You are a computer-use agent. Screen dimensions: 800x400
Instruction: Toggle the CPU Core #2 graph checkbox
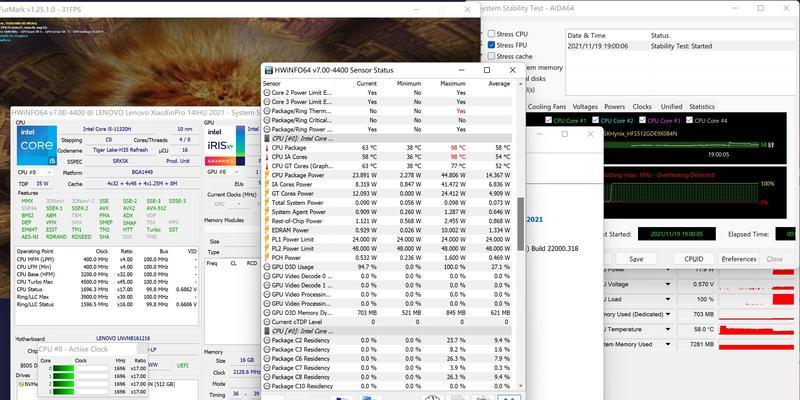pos(595,120)
